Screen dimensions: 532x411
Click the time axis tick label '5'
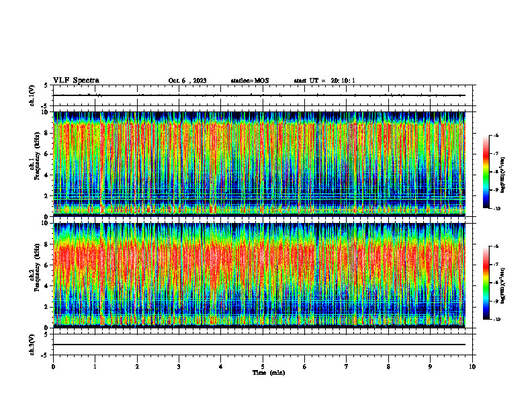tap(263, 367)
